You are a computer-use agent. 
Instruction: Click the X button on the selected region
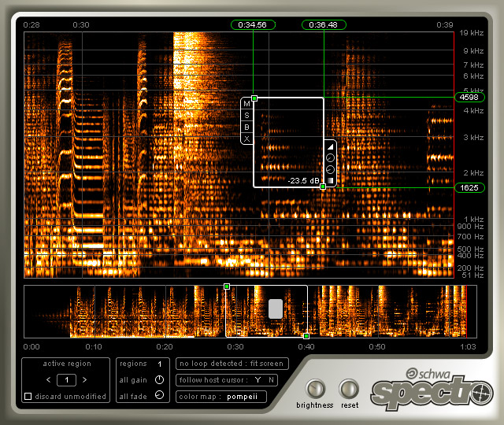pyautogui.click(x=246, y=139)
